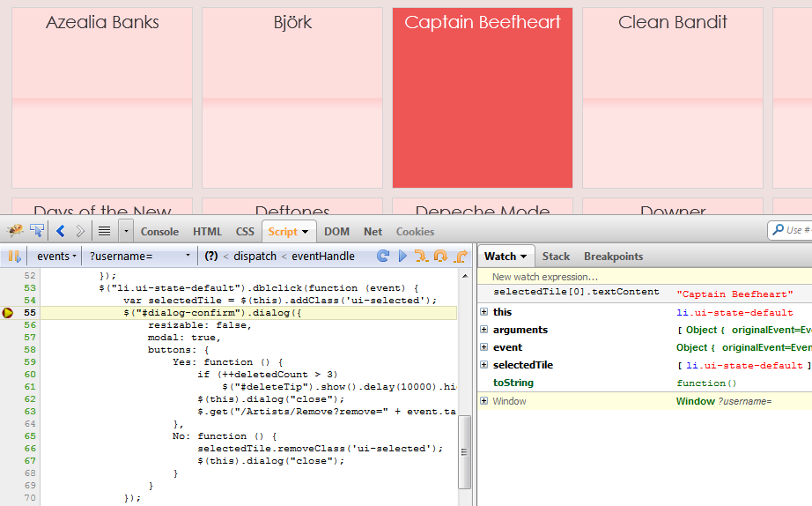The image size is (812, 506).
Task: Select the eventHandle stack frame breadcrumb
Action: (323, 257)
